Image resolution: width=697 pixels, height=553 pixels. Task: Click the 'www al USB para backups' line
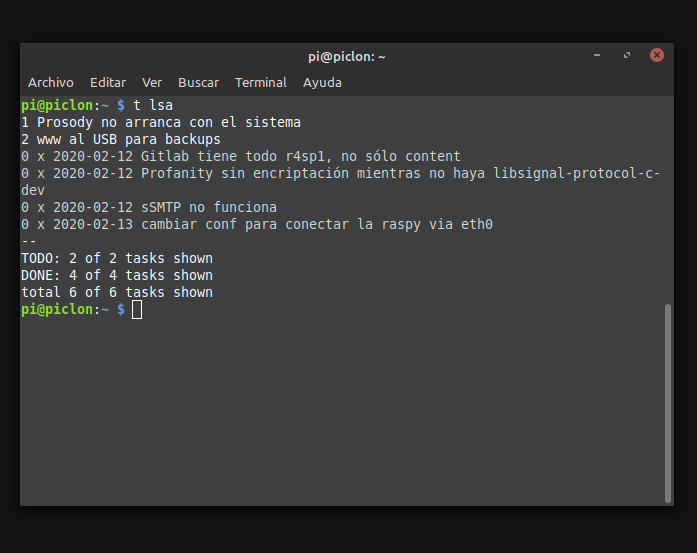tap(121, 139)
